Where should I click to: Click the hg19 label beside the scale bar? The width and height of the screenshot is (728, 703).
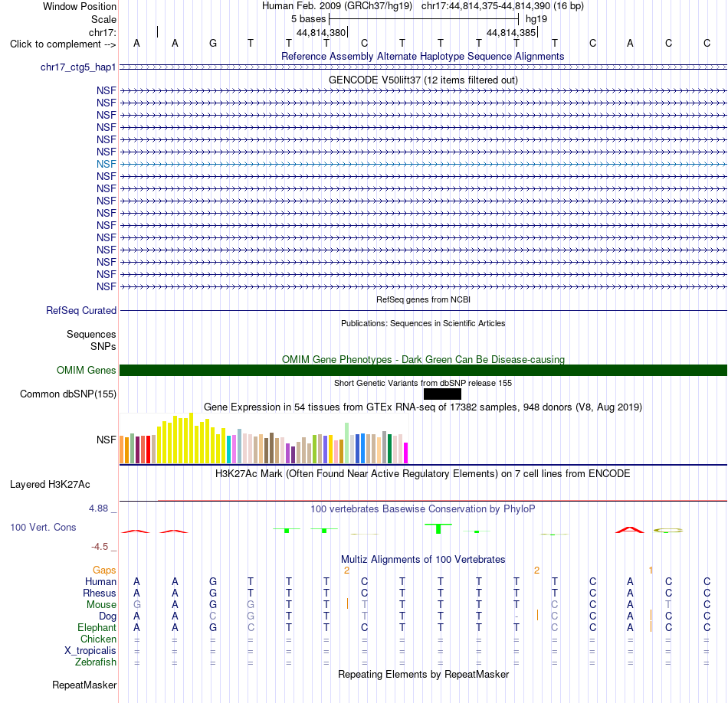[x=536, y=19]
